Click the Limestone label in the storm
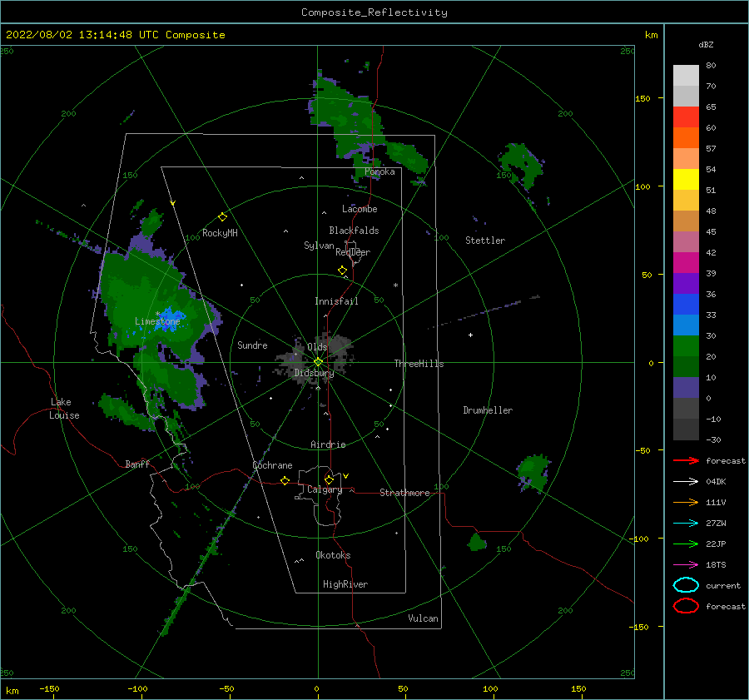Image resolution: width=749 pixels, height=700 pixels. (x=157, y=321)
